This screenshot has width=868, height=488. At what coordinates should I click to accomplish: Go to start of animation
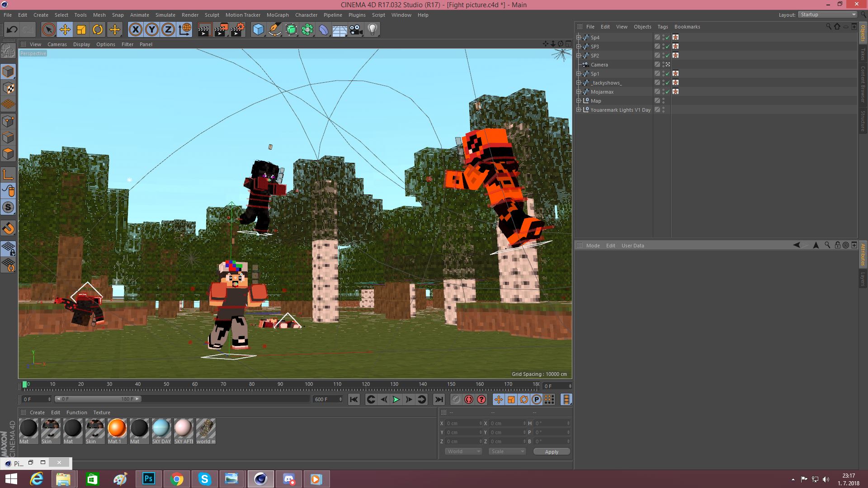point(354,399)
